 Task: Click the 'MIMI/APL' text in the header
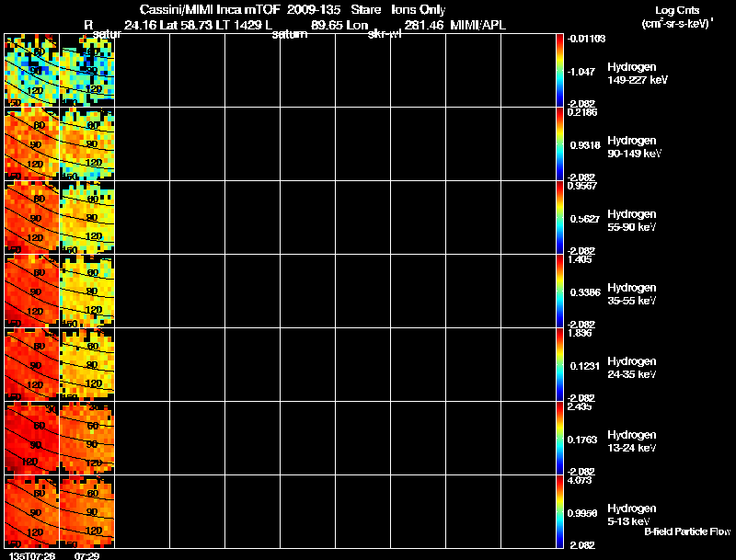click(x=477, y=26)
